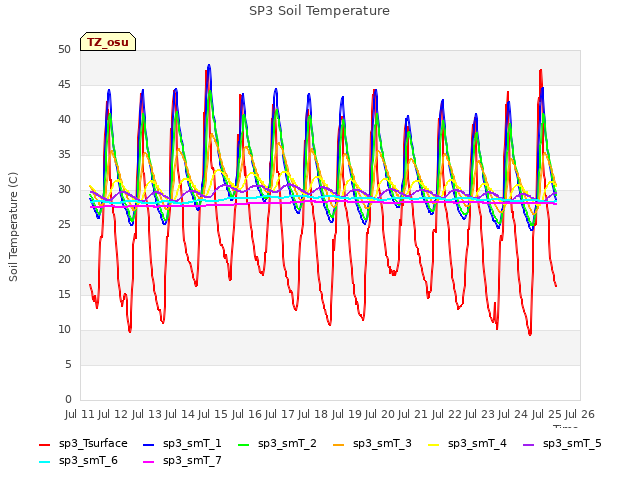Click orange sp3_smT_3 legend color marker
Viewport: 640px width, 480px height.
click(x=339, y=444)
